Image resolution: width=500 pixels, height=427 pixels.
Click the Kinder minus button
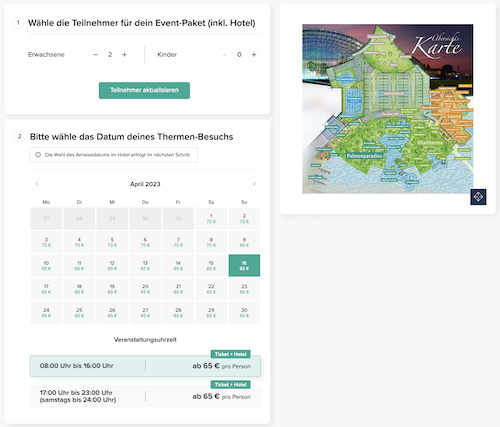click(x=225, y=54)
